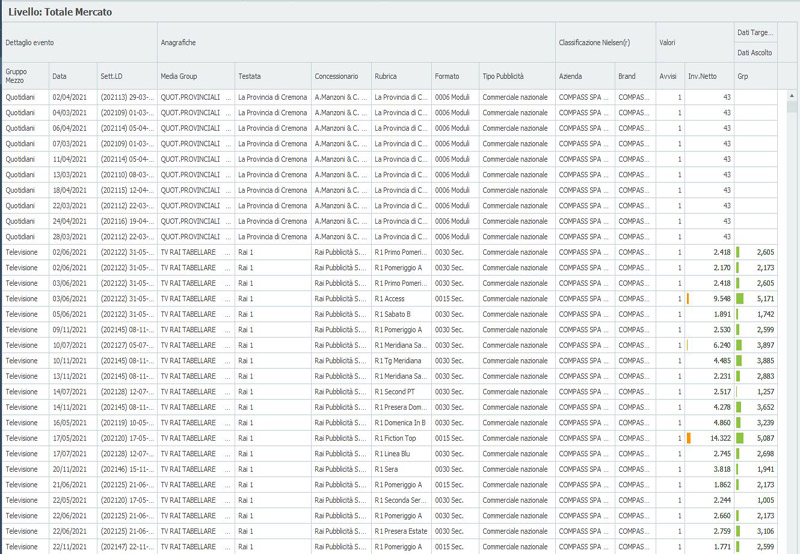Click the vertical scrollbar track
The height and width of the screenshot is (554, 800).
pos(792,350)
